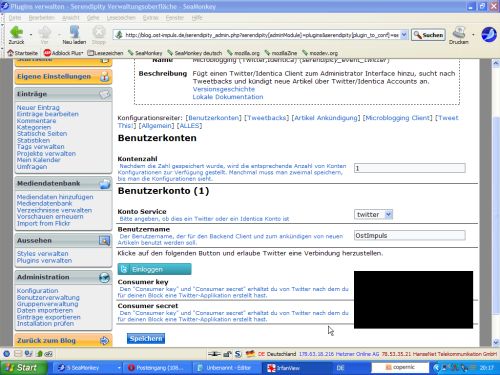Open Styles verwalten sidebar link

(42, 254)
